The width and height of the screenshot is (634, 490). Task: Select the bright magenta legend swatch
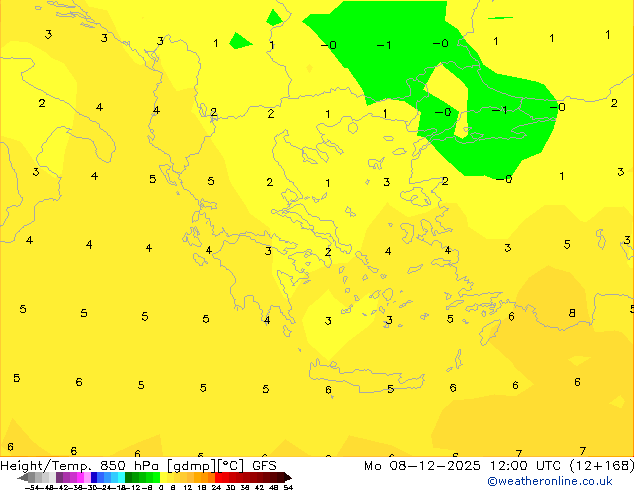coord(80,477)
